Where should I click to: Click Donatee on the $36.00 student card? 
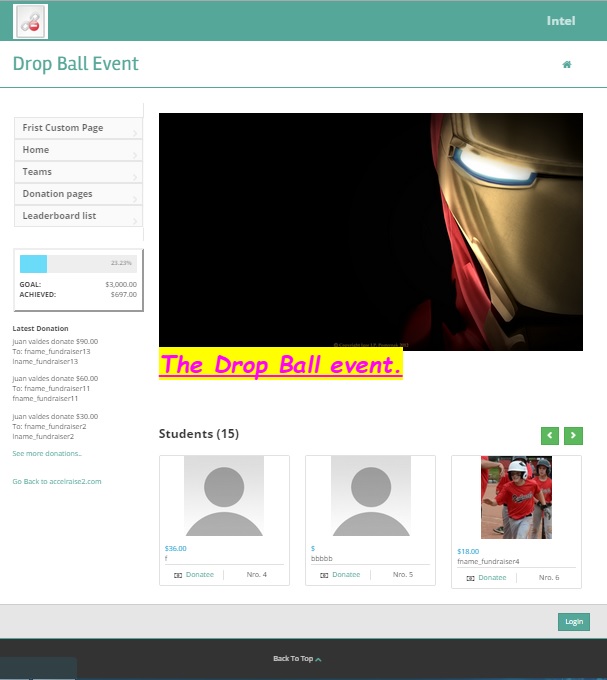click(x=199, y=575)
